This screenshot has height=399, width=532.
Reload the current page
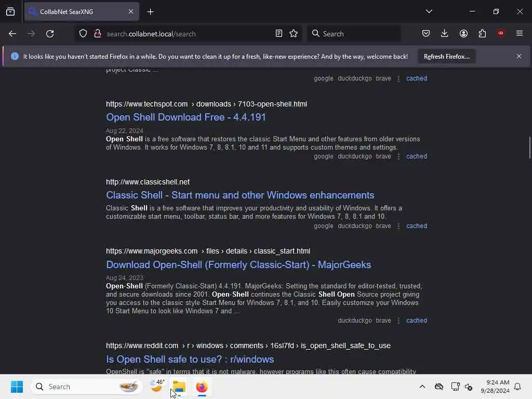pyautogui.click(x=50, y=34)
